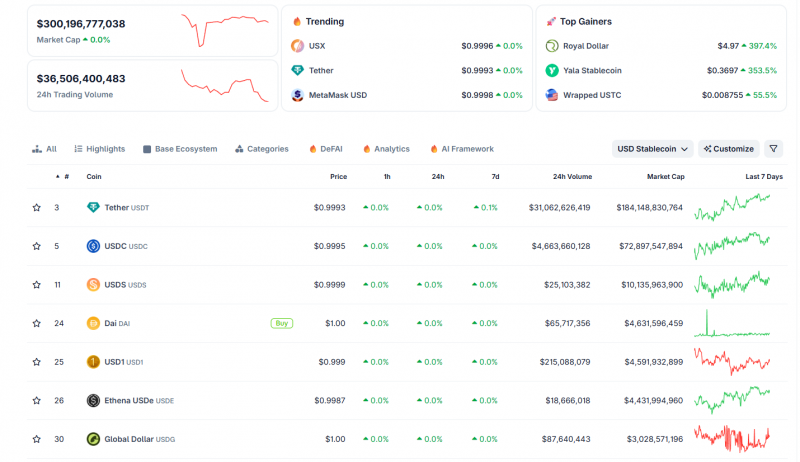Click the Buy button for Dai

(282, 323)
